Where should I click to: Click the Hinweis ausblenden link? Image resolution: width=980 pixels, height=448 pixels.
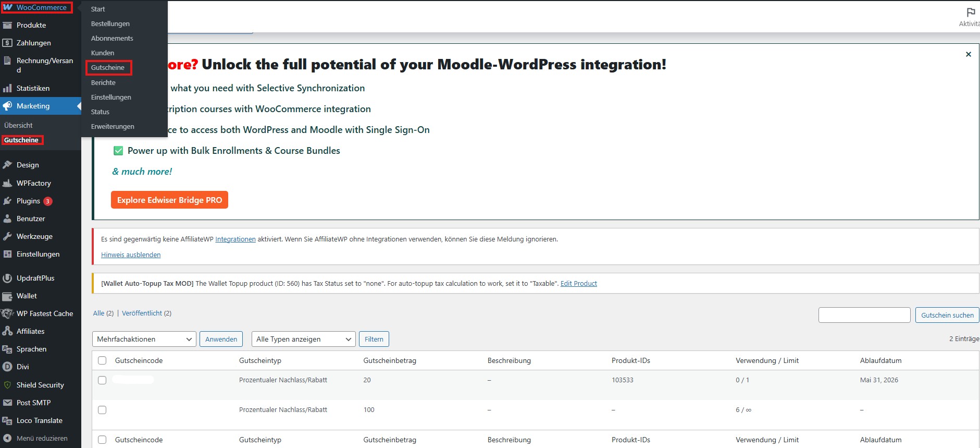pyautogui.click(x=131, y=255)
